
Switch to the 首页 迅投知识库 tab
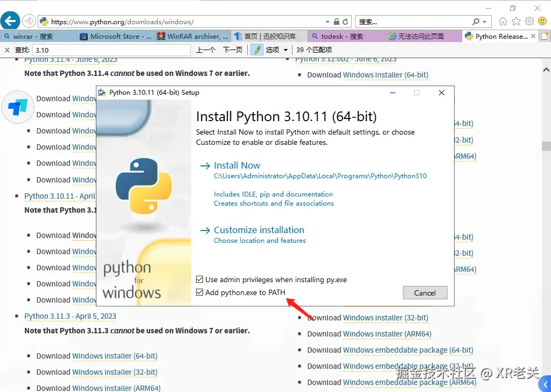[269, 36]
